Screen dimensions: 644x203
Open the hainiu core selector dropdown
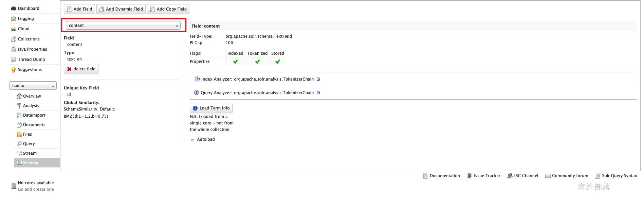[x=33, y=86]
